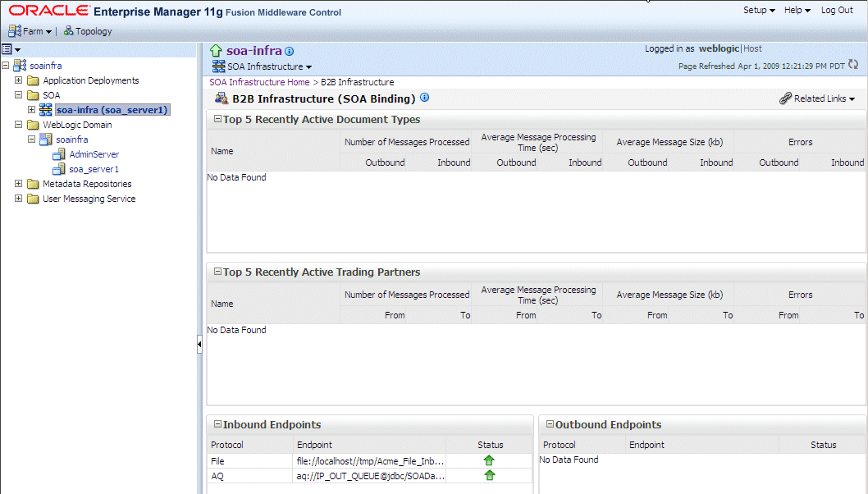Click the SOA folder icon

pyautogui.click(x=33, y=95)
